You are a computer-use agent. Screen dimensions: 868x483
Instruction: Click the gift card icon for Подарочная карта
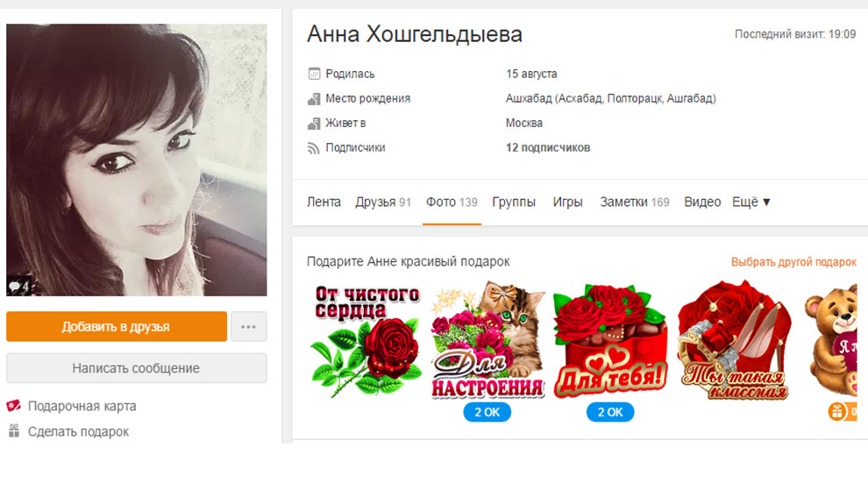(14, 406)
